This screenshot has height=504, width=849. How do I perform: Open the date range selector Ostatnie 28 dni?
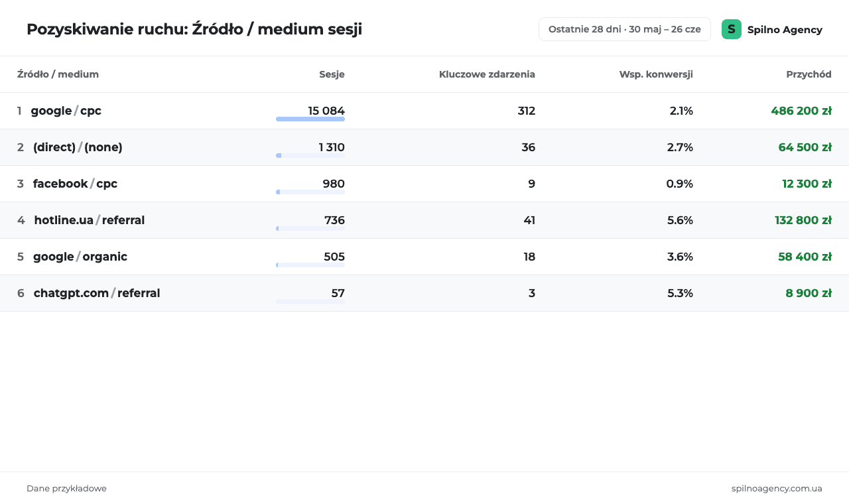(x=625, y=29)
